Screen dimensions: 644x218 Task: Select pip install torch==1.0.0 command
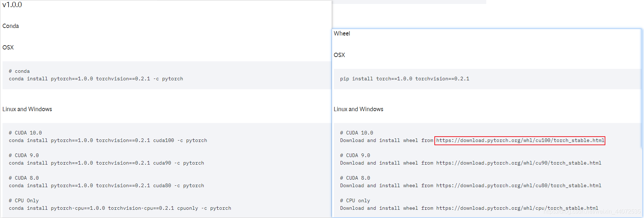[405, 79]
